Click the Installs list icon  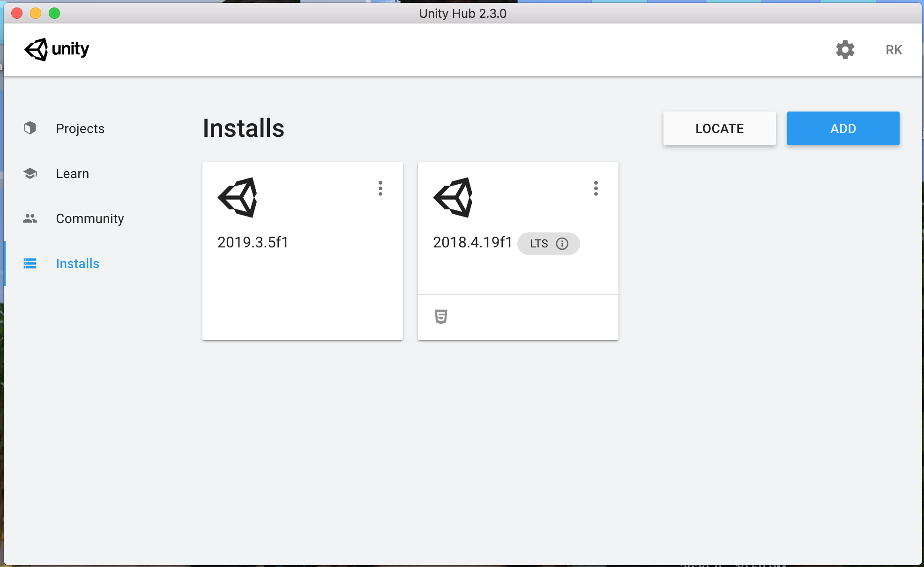coord(30,263)
